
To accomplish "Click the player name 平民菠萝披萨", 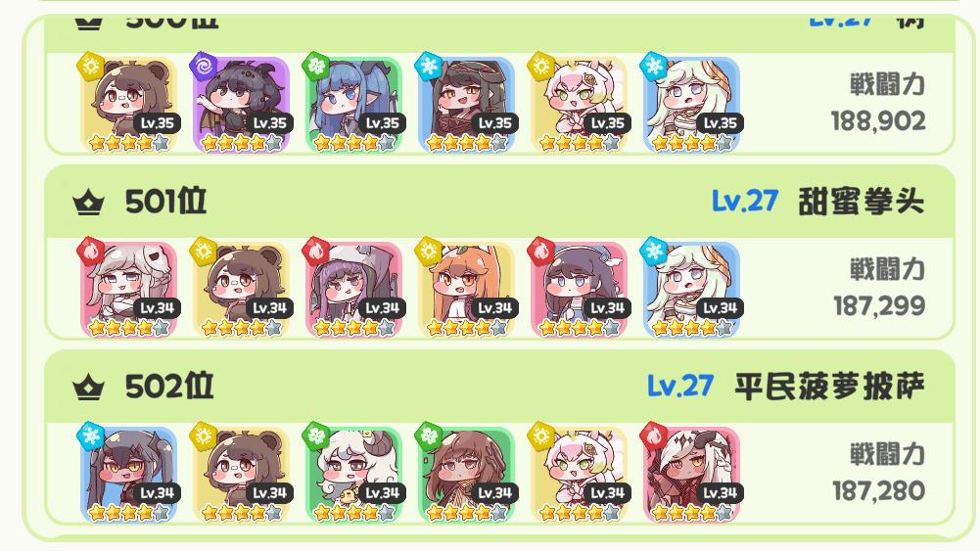I will (829, 387).
